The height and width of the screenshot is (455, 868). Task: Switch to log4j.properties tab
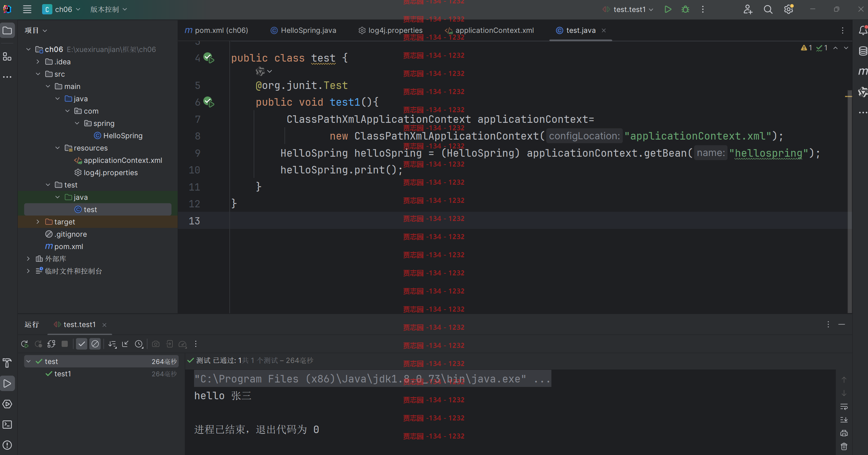391,30
